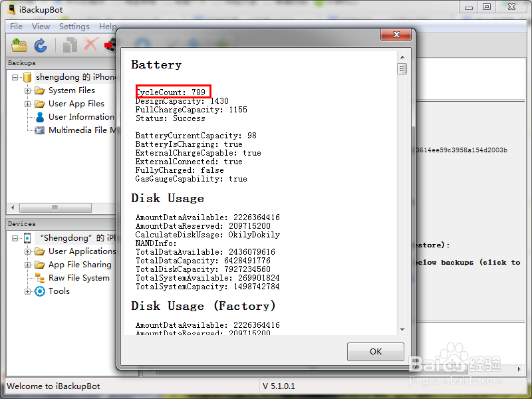Image resolution: width=532 pixels, height=399 pixels.
Task: Click the DesignCapacity: 1430 line
Action: (182, 101)
